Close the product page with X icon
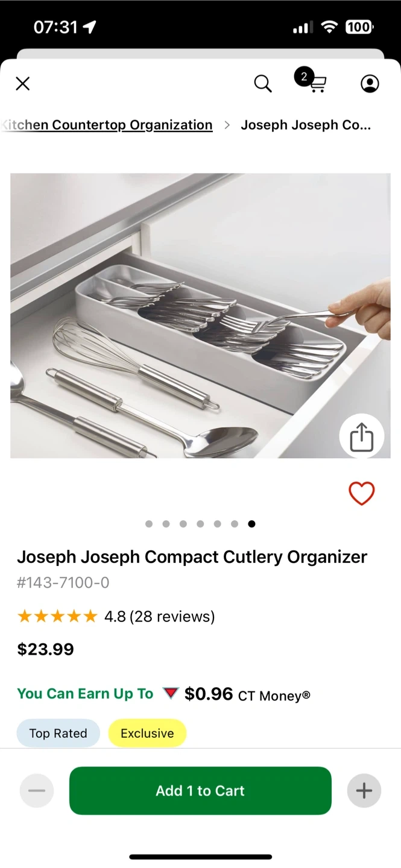401x868 pixels. tap(23, 84)
